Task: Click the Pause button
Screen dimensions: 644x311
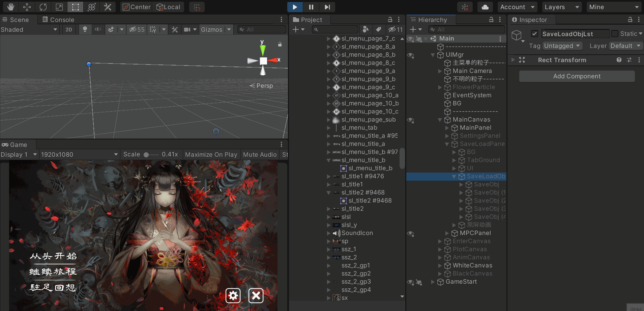Action: (x=311, y=7)
